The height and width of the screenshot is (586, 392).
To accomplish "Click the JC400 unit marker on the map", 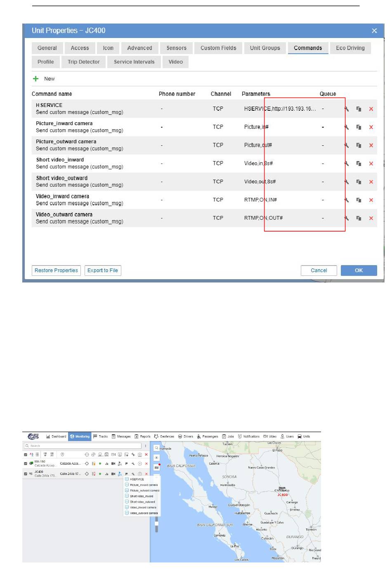I will [282, 489].
